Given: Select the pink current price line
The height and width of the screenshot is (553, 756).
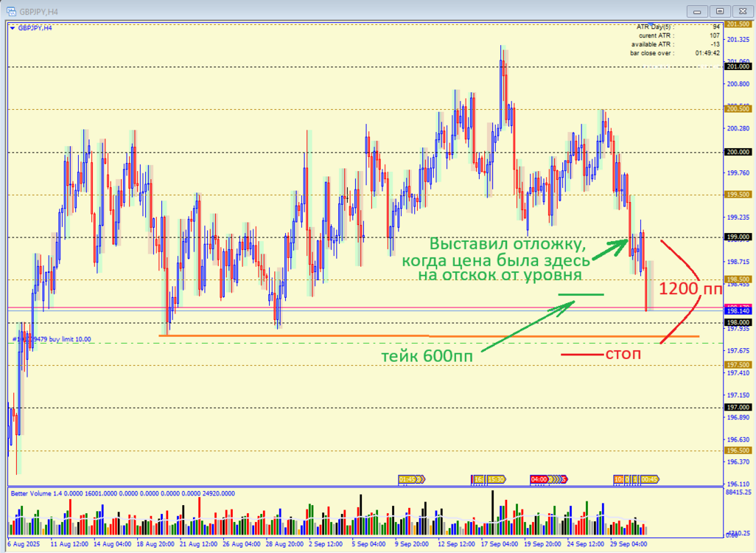Looking at the screenshot, I should pyautogui.click(x=366, y=307).
